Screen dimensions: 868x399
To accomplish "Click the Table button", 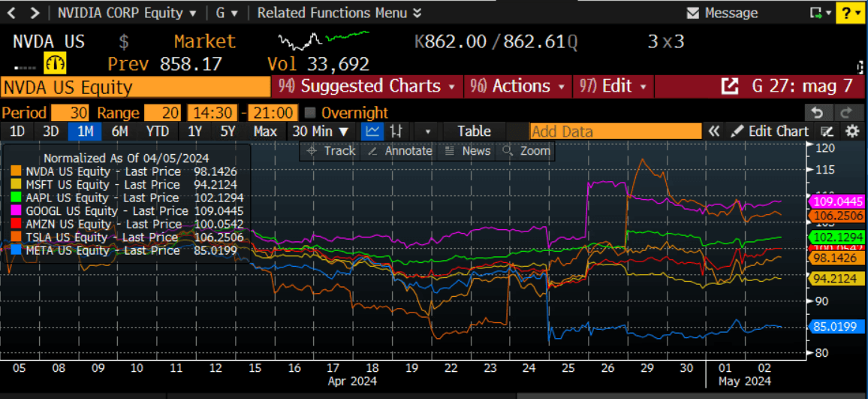I will (474, 131).
